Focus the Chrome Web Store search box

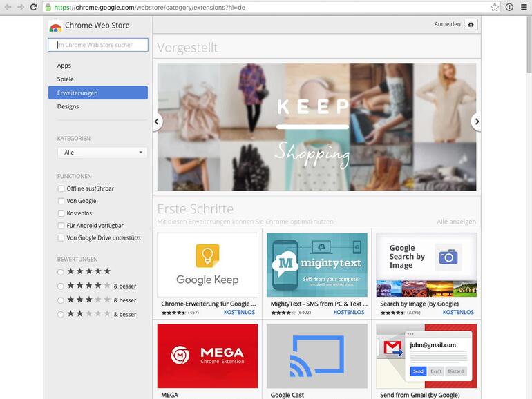(98, 45)
